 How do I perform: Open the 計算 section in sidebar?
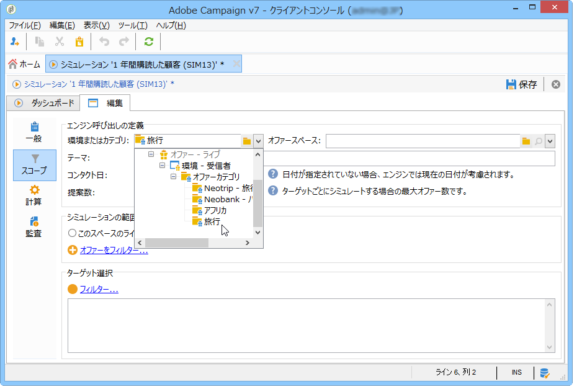[x=34, y=195]
